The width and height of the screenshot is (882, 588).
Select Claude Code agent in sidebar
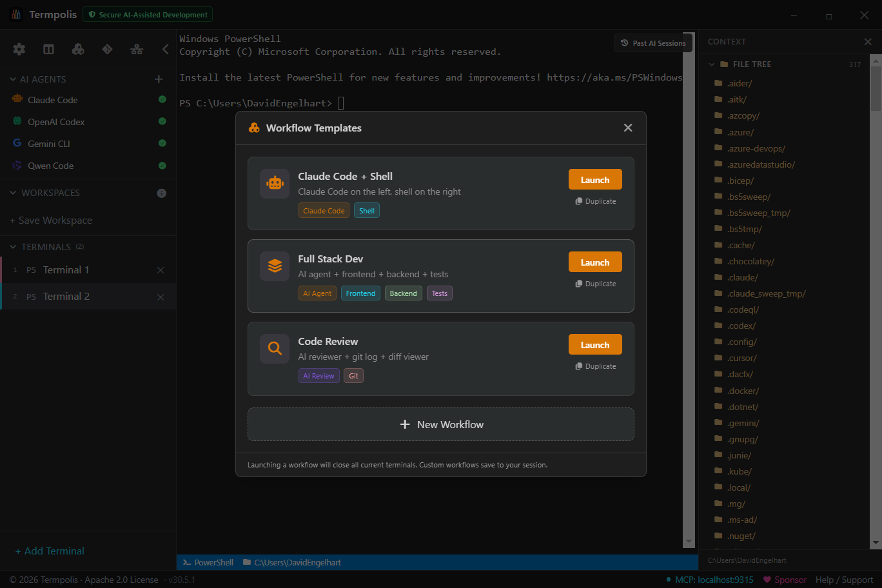tap(88, 100)
